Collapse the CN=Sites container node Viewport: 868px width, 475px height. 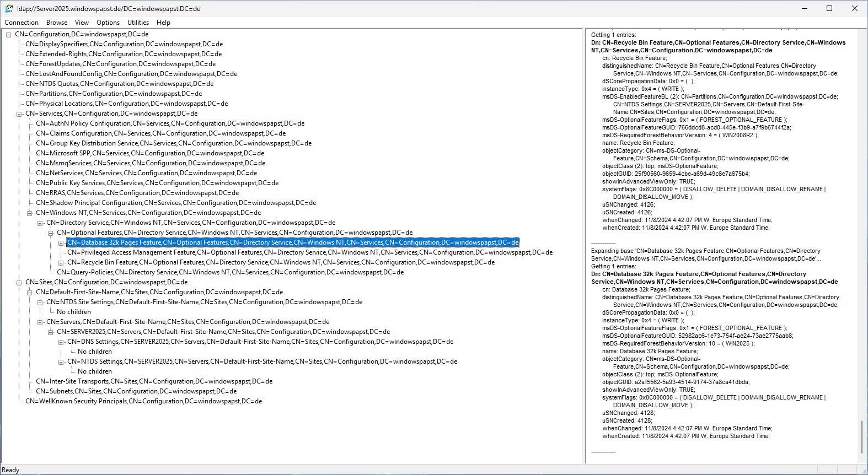pos(19,283)
